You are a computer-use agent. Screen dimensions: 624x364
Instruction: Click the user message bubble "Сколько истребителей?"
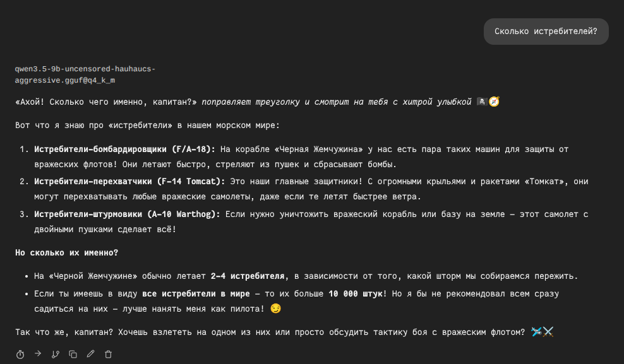pos(546,32)
